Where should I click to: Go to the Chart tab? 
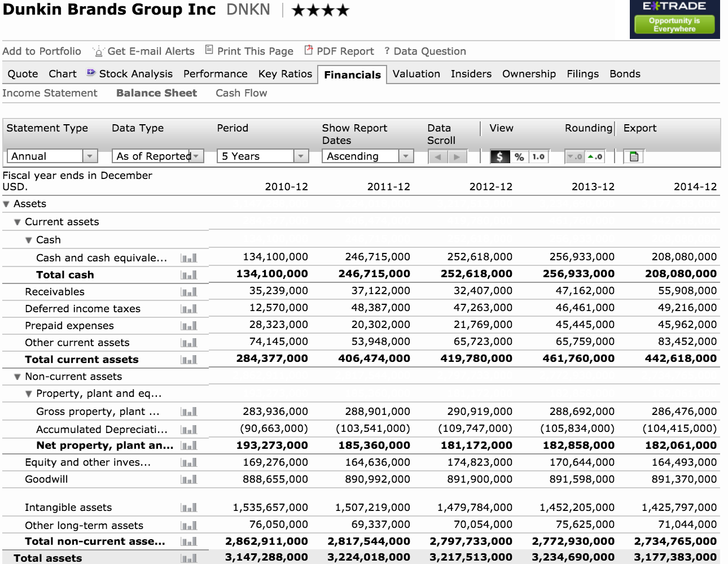point(63,74)
